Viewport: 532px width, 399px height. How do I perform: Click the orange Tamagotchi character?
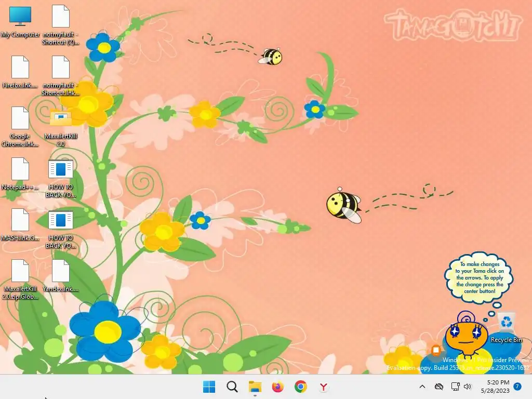point(466,336)
